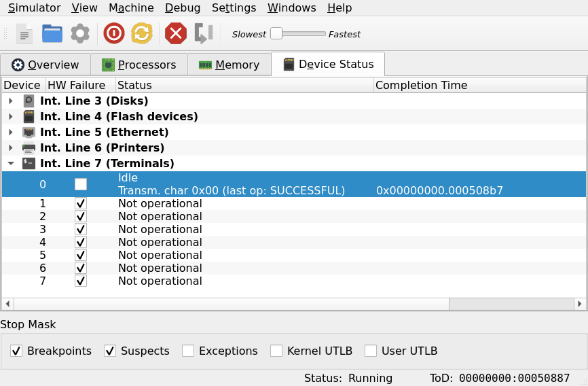Enable the User UTLB stop mask
588x386 pixels.
371,351
